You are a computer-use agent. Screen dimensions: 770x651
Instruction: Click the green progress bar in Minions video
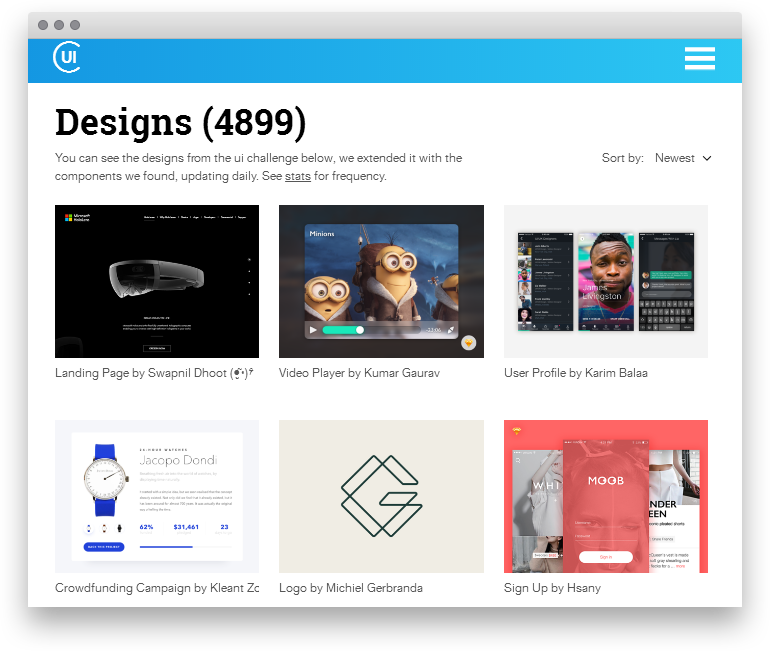pos(342,330)
